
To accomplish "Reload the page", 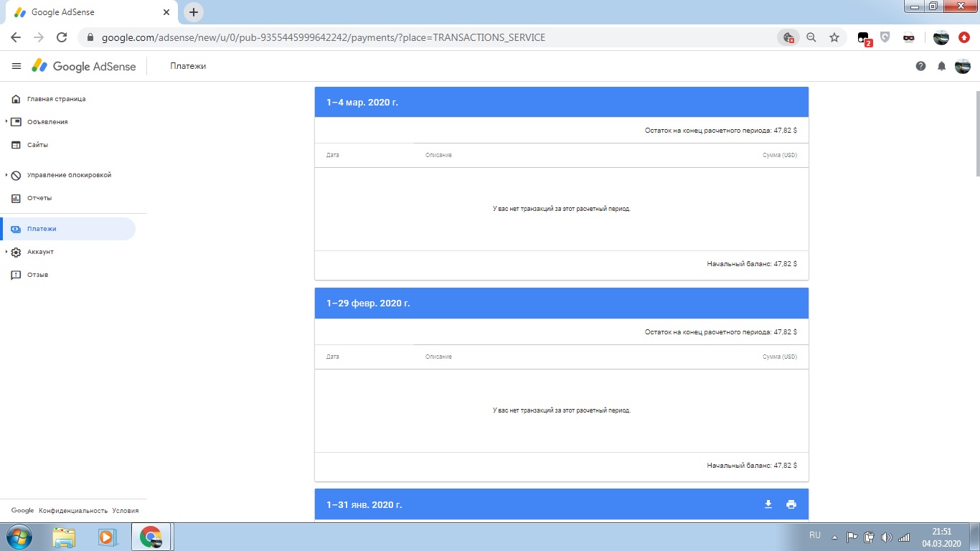I will (62, 37).
